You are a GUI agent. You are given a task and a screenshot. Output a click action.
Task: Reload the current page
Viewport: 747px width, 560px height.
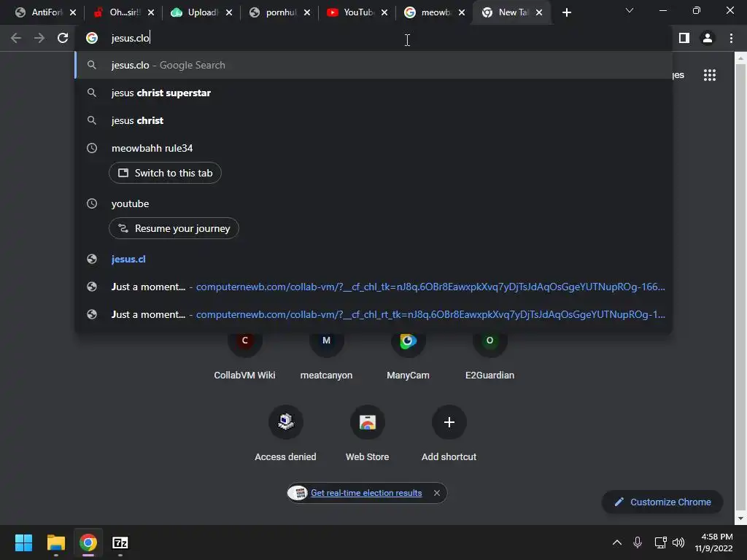(x=63, y=38)
